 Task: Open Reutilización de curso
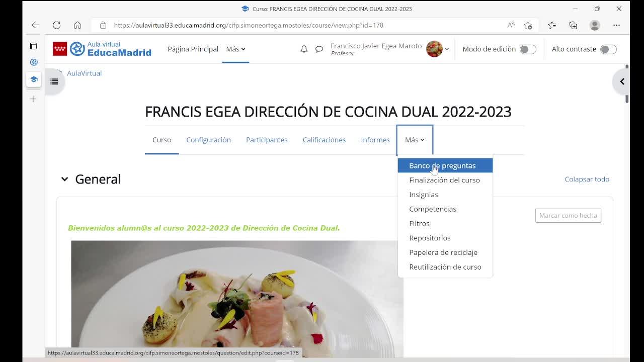pos(445,267)
